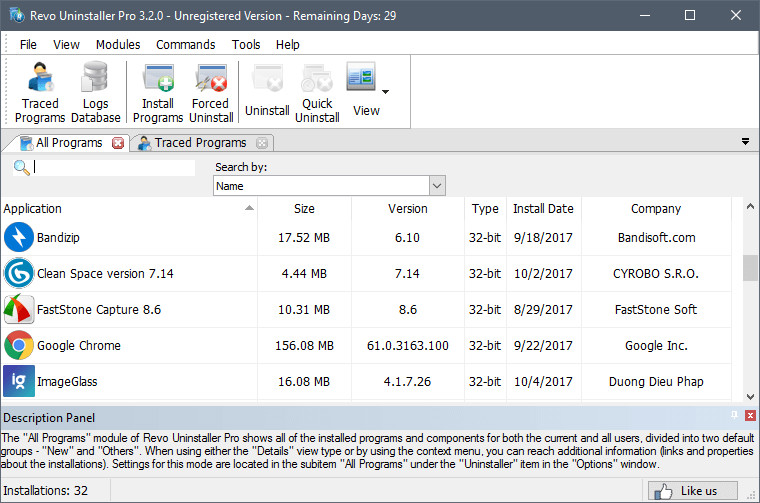
Task: Click the Bandisoft.com company cell
Action: tap(656, 237)
